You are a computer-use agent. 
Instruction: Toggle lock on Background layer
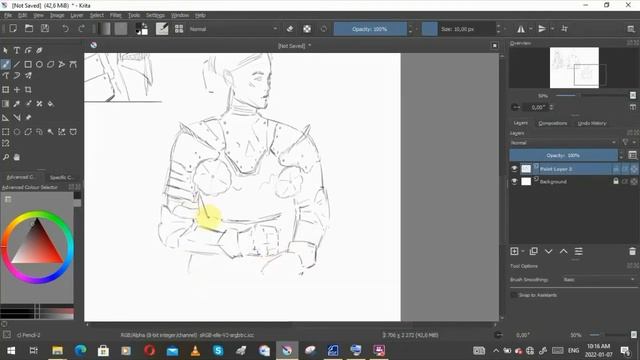(x=616, y=181)
